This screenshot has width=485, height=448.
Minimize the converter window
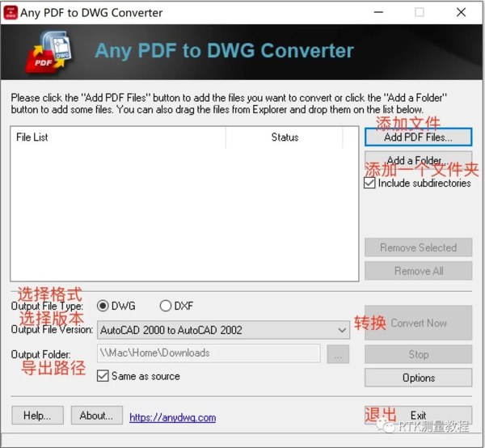[x=378, y=12]
